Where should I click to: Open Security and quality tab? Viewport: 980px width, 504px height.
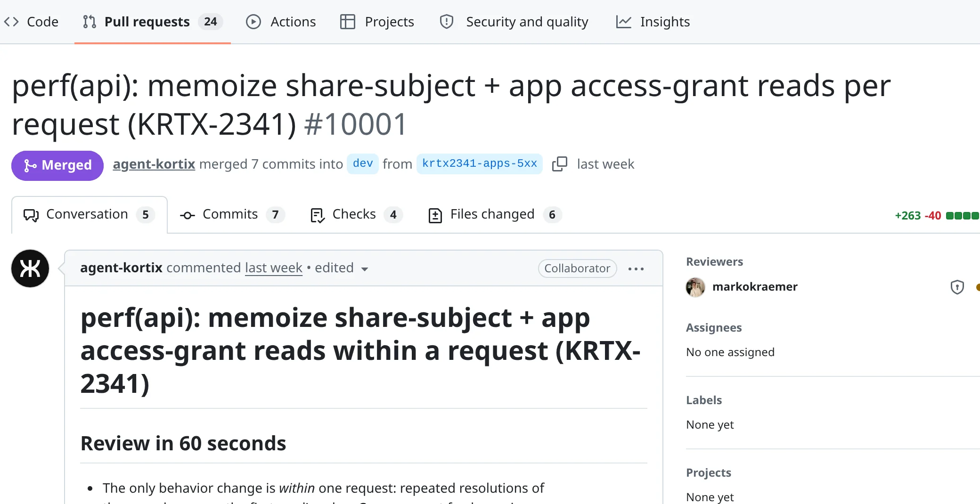pyautogui.click(x=514, y=22)
